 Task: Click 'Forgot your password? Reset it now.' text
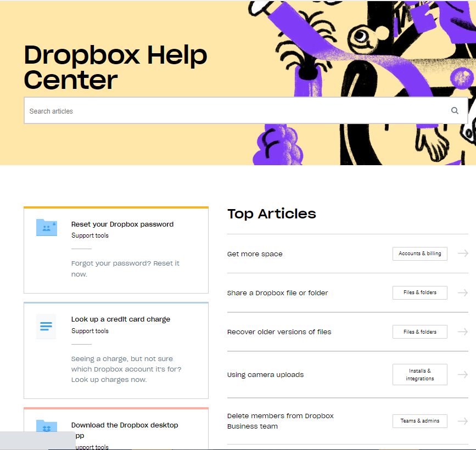[x=125, y=268]
